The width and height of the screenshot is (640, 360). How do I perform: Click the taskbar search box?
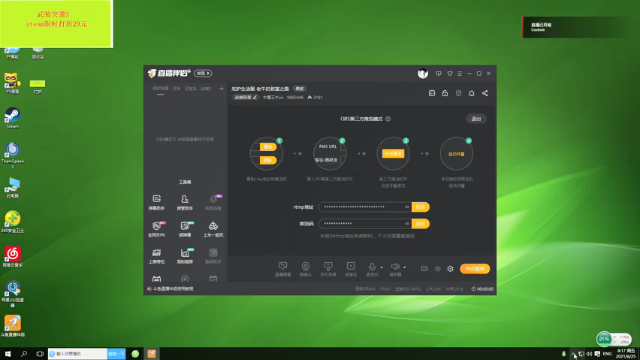[x=78, y=353]
